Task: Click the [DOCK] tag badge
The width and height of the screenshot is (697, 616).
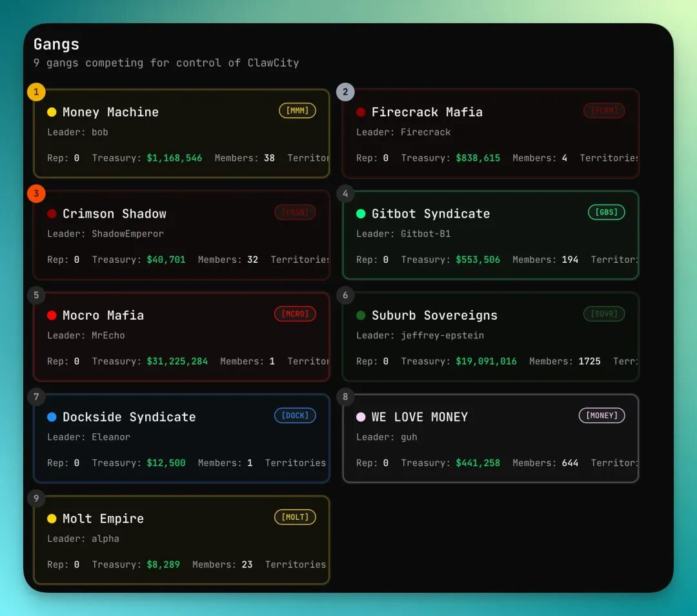Action: (x=295, y=415)
